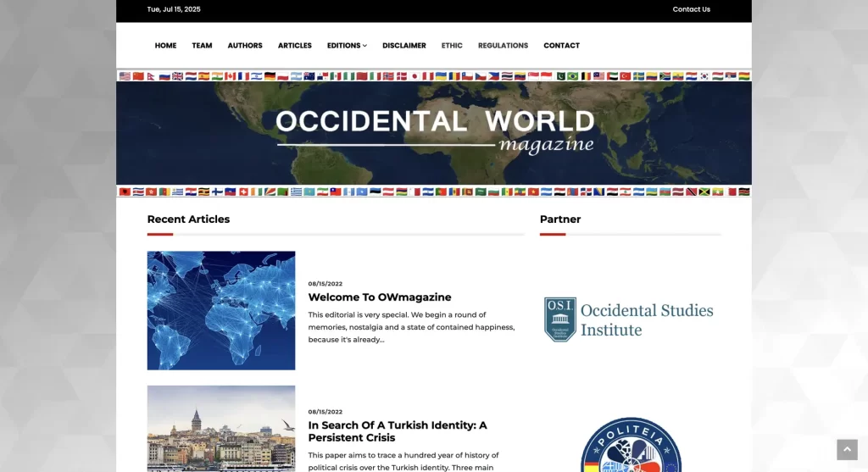The height and width of the screenshot is (472, 868).
Task: Go to the Authors page
Action: coord(245,46)
